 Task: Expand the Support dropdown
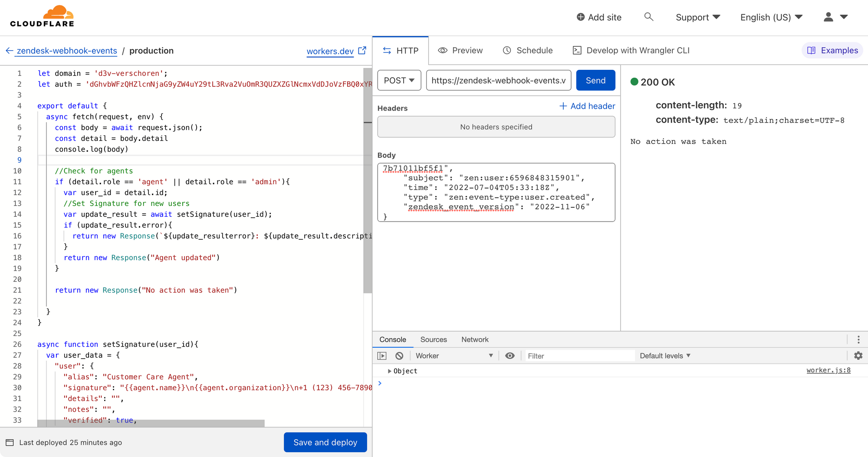pyautogui.click(x=698, y=17)
